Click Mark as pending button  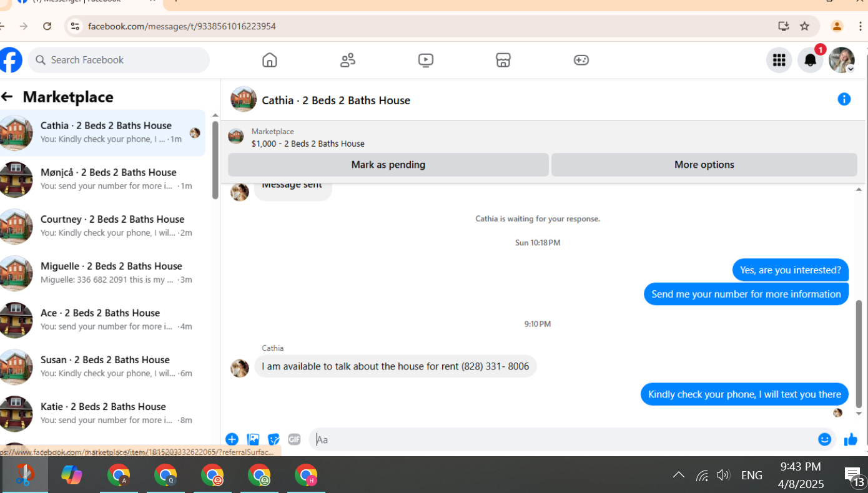coord(388,165)
